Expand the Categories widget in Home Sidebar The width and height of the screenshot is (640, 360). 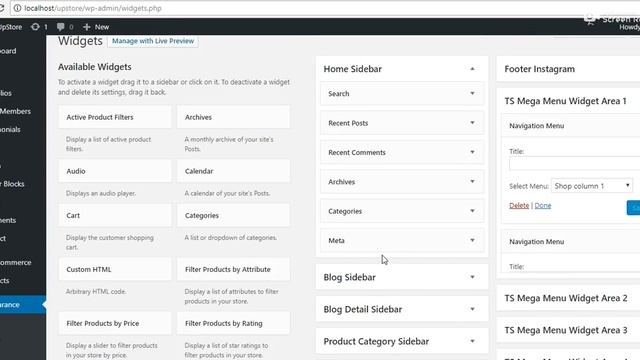(472, 211)
